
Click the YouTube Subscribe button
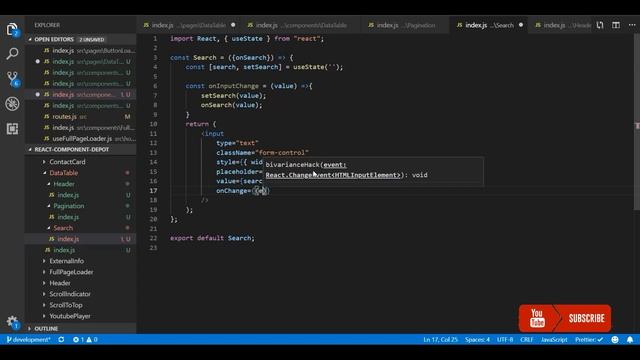tap(565, 318)
